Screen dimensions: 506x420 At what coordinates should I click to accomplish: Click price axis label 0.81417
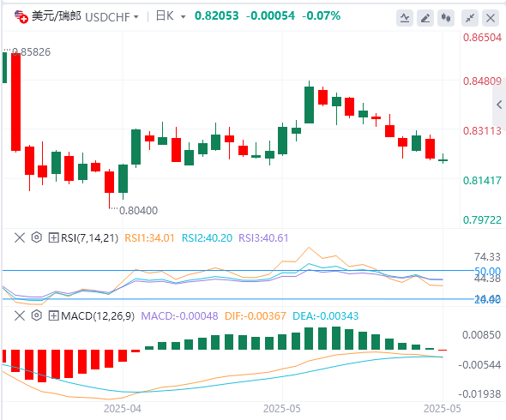point(482,180)
